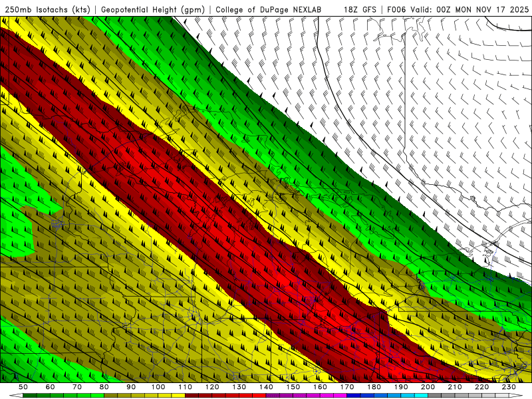This screenshot has height=399, width=532.
Task: Click the bright red swatch left of 140
Action: click(259, 395)
